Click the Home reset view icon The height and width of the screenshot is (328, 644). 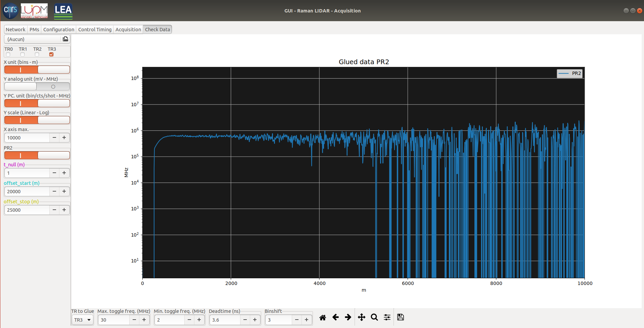pos(322,317)
